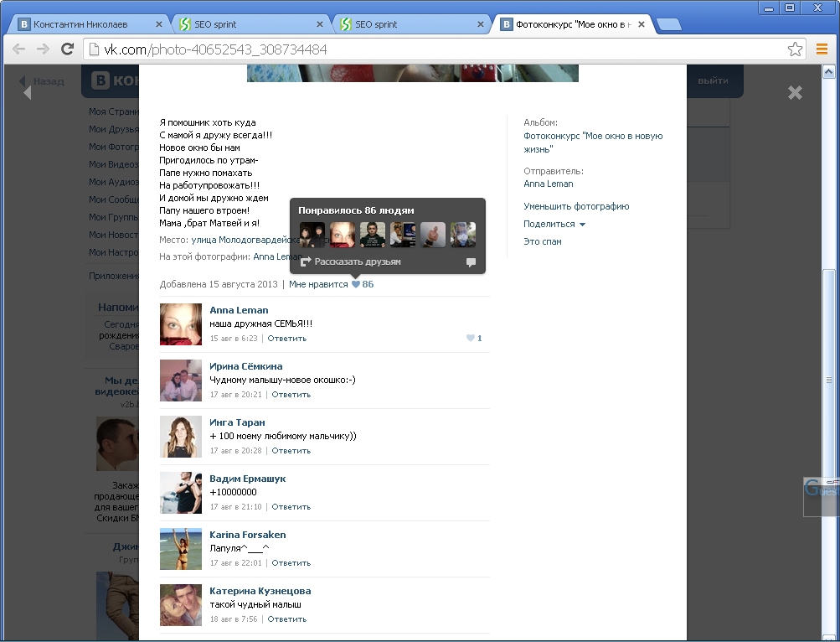
Task: Reply to Инга Таран's comment
Action: 291,451
